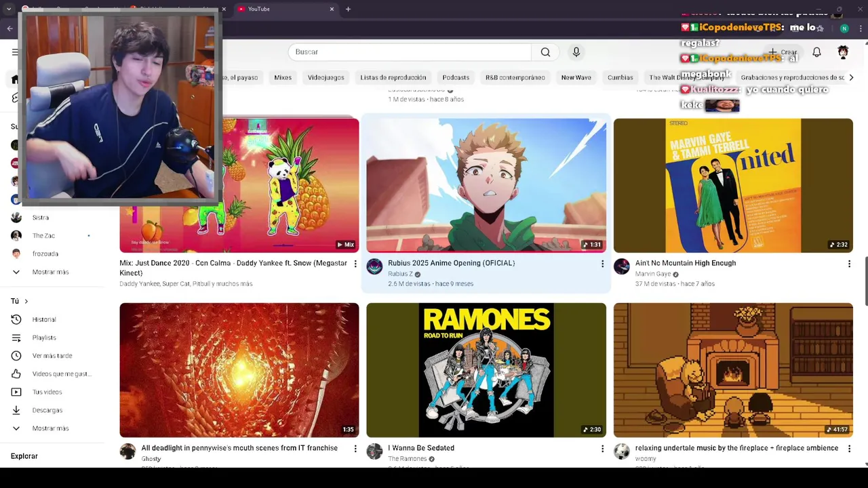Open options for Ain't No Mountain High Enough

pyautogui.click(x=849, y=264)
